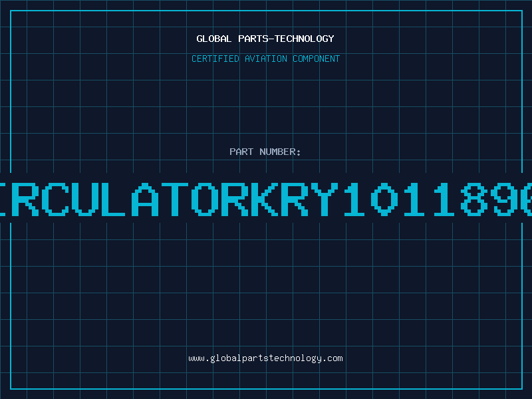Click the 'PART NUMBER:' label
532x399 pixels.
[x=265, y=152]
